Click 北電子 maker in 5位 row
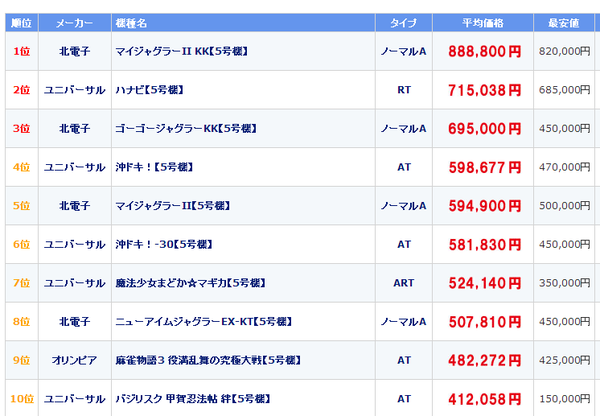600x416 pixels. (75, 206)
